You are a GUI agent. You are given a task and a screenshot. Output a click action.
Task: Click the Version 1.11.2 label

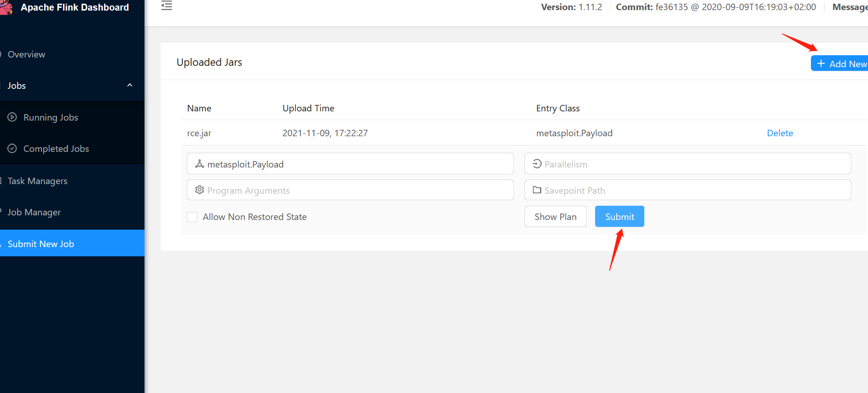tap(572, 7)
